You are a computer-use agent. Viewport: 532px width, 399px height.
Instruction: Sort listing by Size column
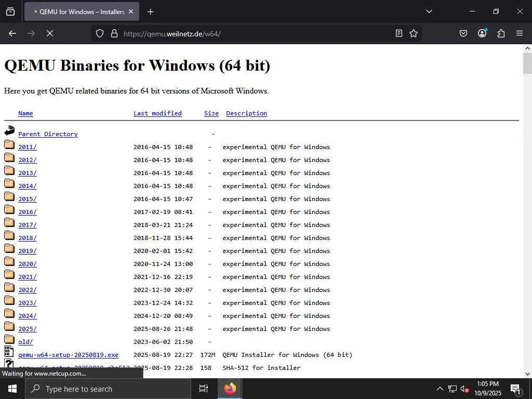click(x=211, y=113)
